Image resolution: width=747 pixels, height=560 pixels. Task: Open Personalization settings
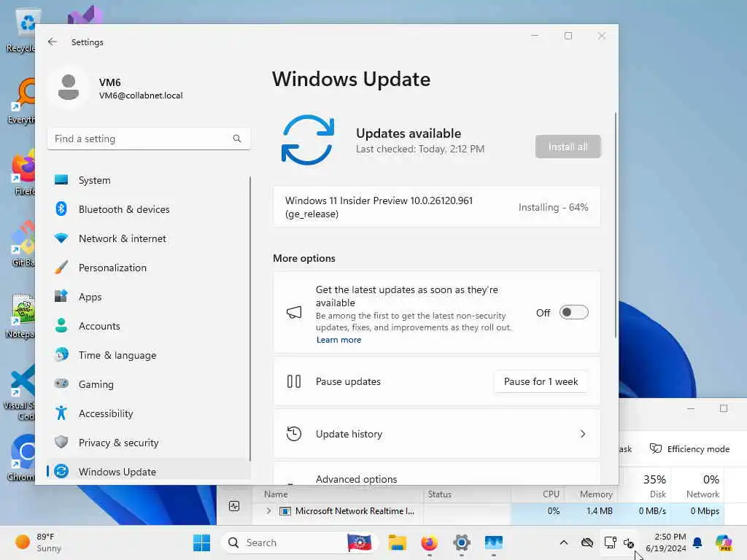[149, 268]
